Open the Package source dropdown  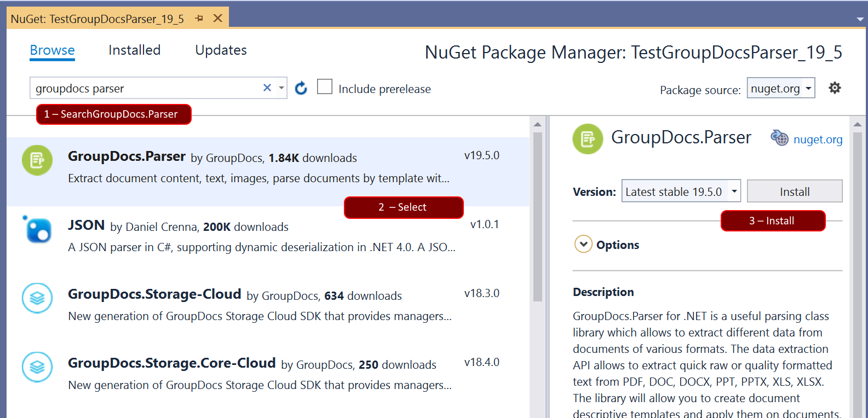tap(780, 88)
